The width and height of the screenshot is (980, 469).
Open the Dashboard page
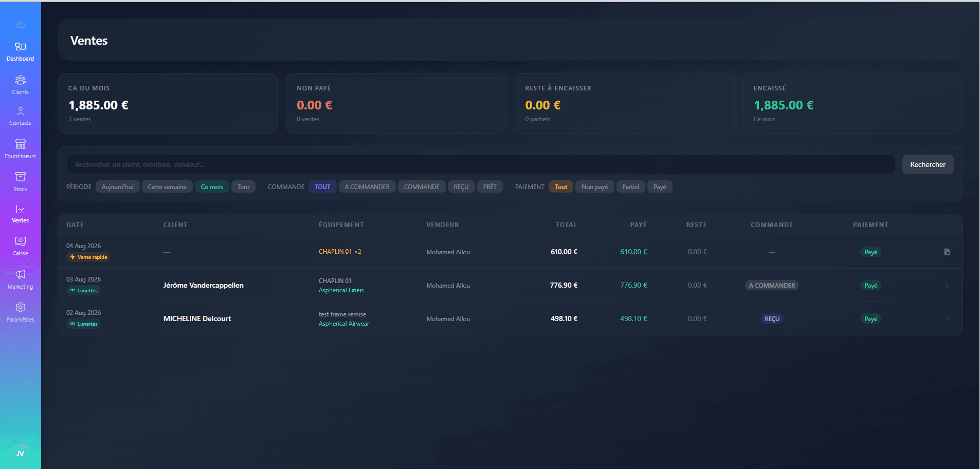click(20, 51)
